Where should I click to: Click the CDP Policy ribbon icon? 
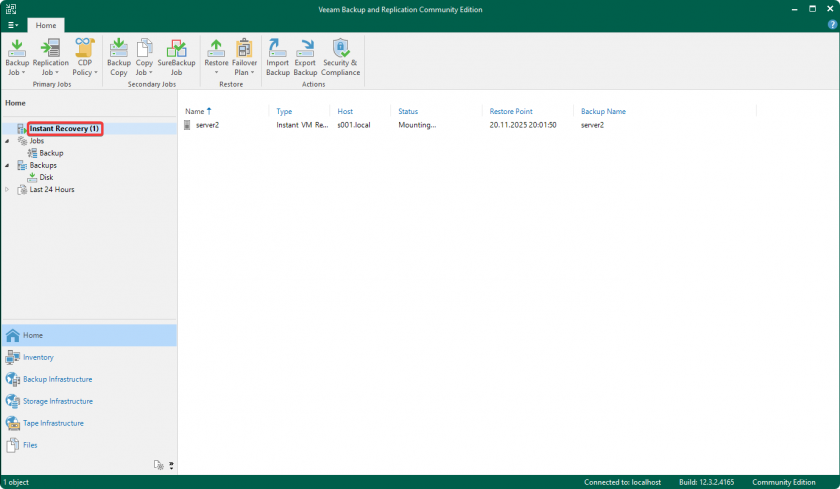point(84,55)
